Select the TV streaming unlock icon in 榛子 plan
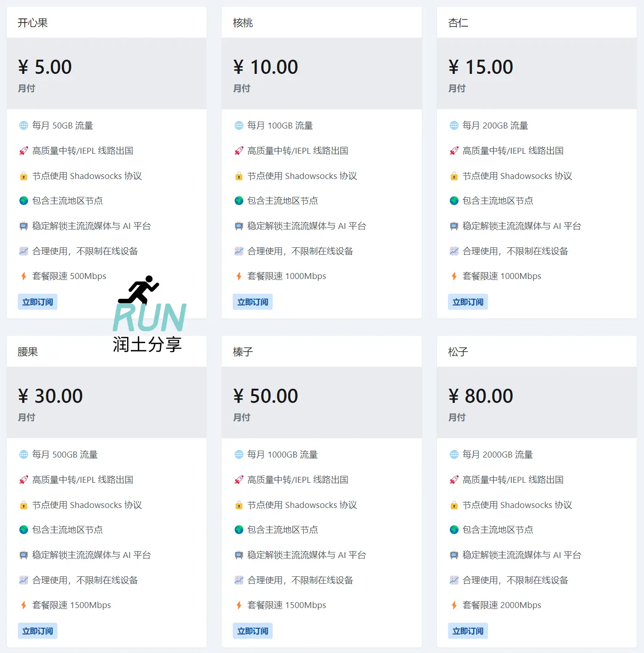Image resolution: width=644 pixels, height=653 pixels. click(239, 555)
